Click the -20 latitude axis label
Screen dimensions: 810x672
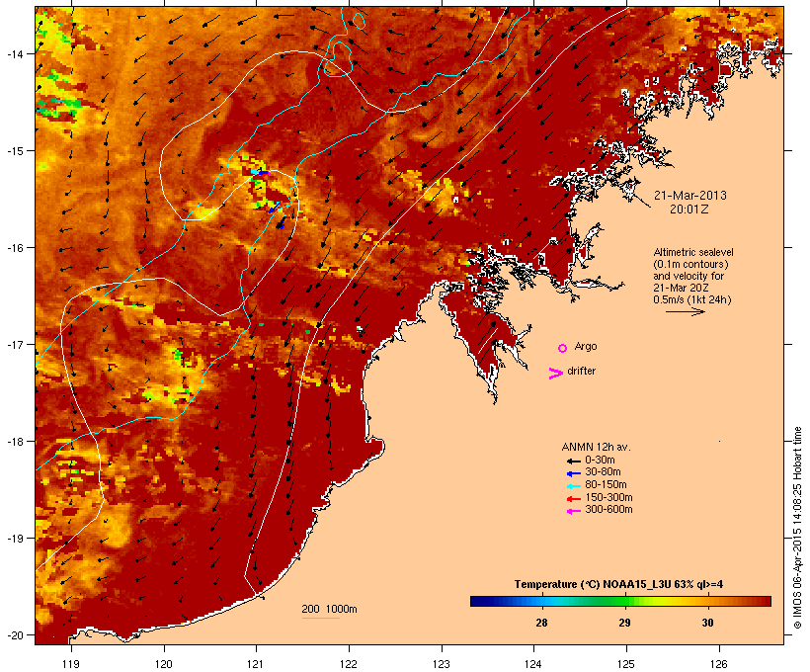click(14, 635)
